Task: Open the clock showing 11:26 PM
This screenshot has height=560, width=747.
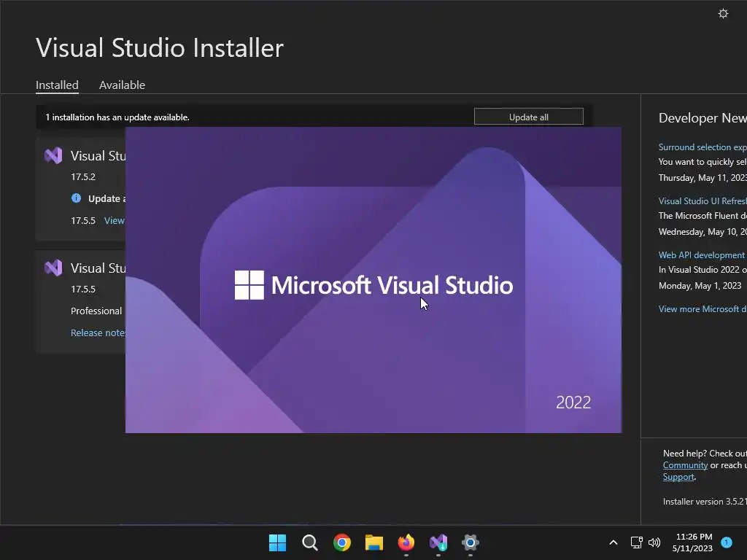Action: tap(693, 542)
